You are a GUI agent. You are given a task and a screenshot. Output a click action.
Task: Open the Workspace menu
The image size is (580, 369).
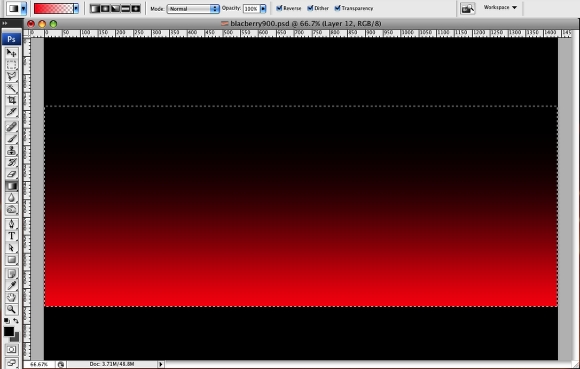pos(500,7)
